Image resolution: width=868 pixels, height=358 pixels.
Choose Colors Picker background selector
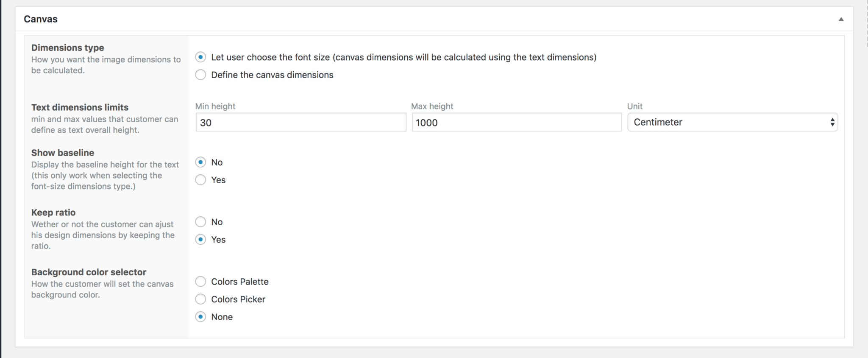tap(200, 299)
